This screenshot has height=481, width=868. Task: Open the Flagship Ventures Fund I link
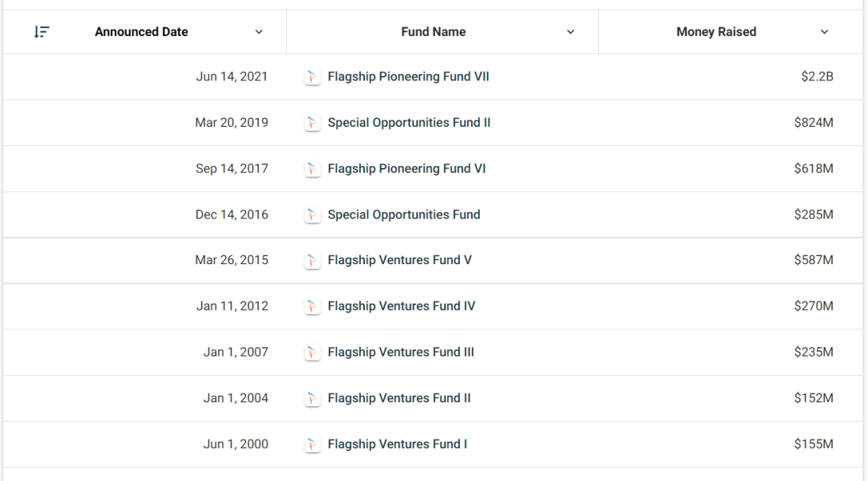[x=398, y=444]
